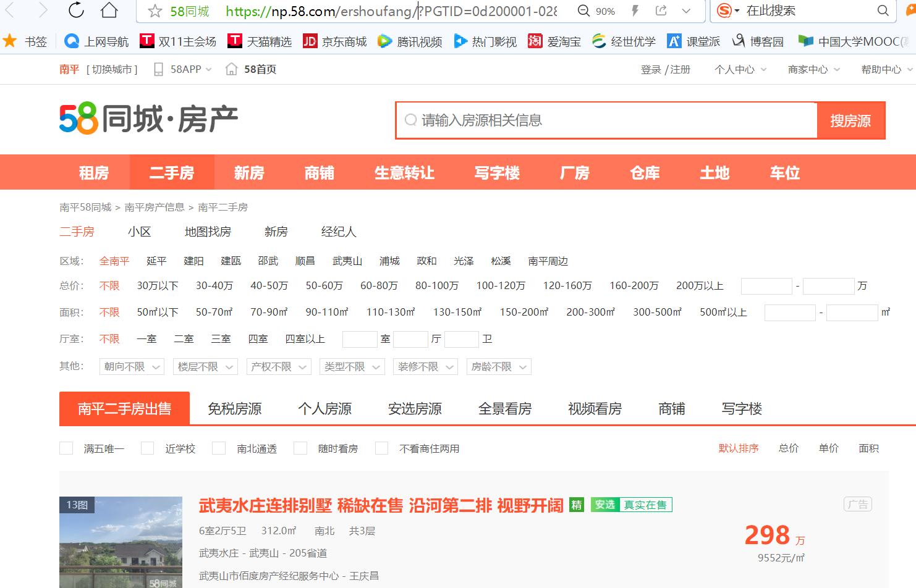The image size is (916, 588).
Task: Open the 朝向不限 orientation dropdown
Action: (132, 367)
